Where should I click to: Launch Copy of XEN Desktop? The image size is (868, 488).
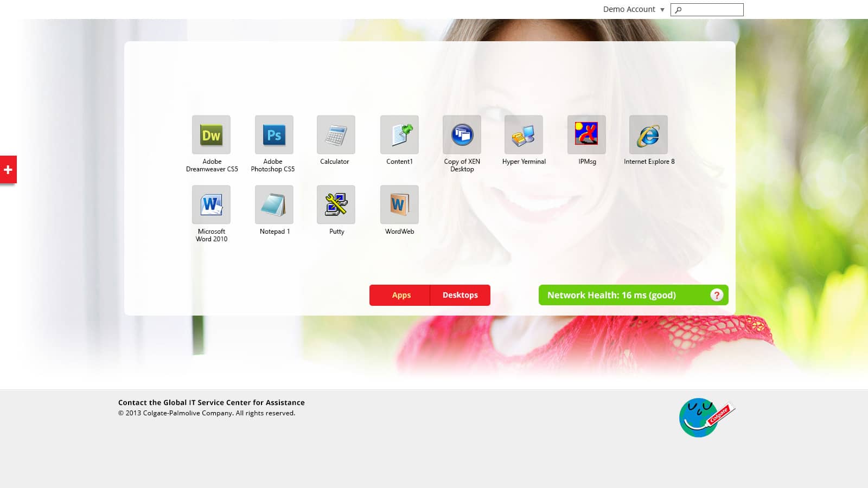462,134
